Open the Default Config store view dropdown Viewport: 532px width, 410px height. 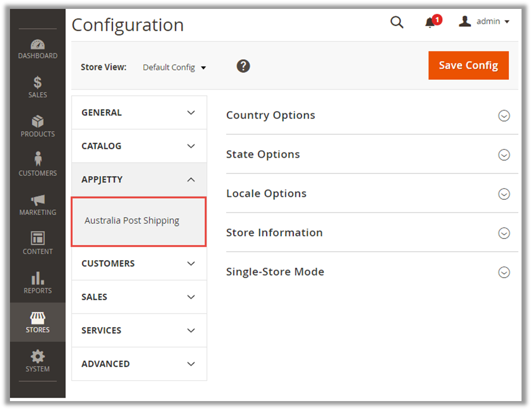(x=174, y=68)
